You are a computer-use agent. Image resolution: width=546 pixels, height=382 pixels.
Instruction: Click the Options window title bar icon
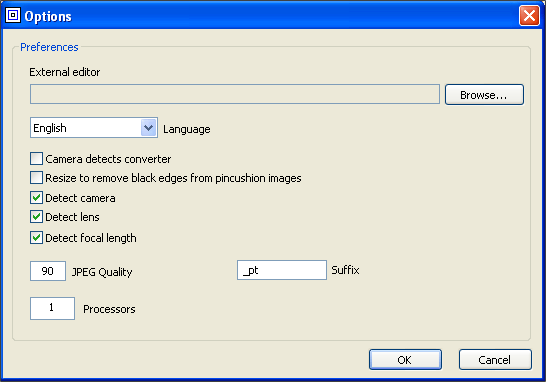click(x=13, y=15)
